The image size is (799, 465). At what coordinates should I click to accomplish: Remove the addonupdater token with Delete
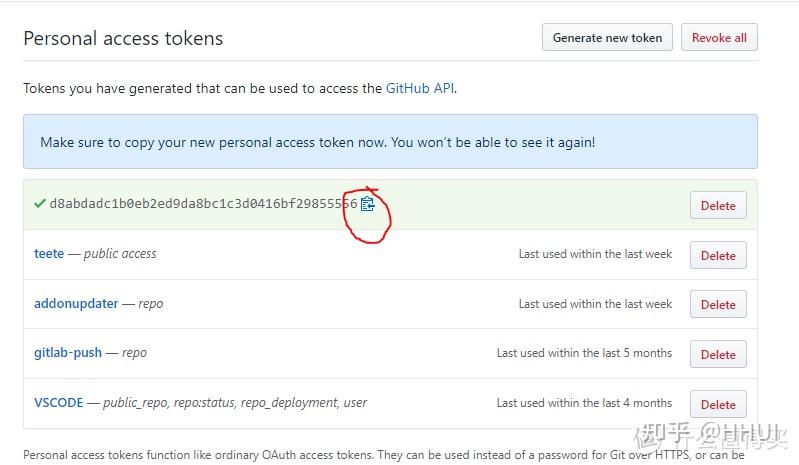[717, 305]
